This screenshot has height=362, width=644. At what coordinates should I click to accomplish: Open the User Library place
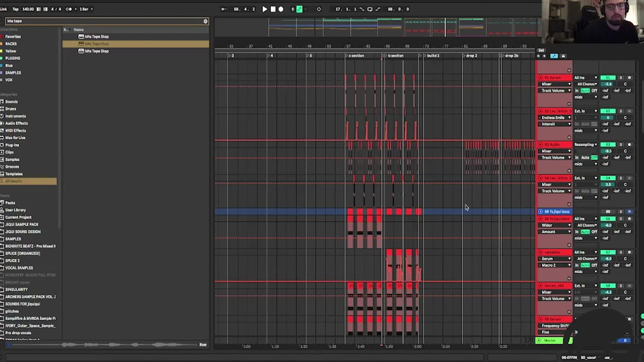click(x=15, y=210)
